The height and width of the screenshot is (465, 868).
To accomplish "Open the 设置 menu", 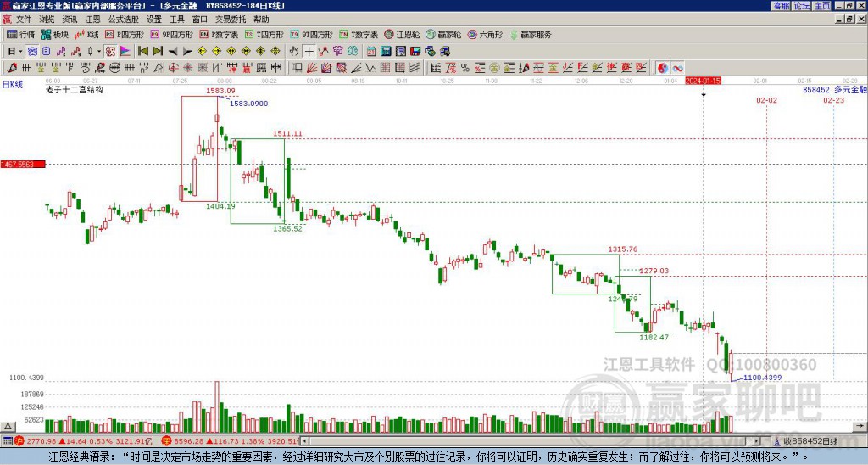I will pyautogui.click(x=154, y=20).
